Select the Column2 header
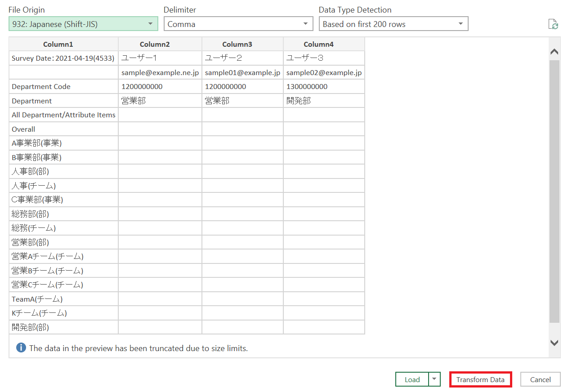This screenshot has height=392, width=568. click(160, 44)
